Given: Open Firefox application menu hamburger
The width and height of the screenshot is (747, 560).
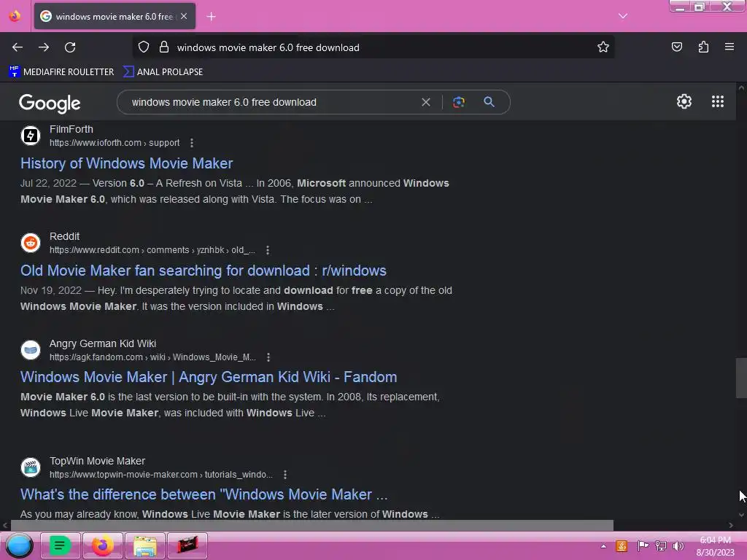Looking at the screenshot, I should 729,47.
